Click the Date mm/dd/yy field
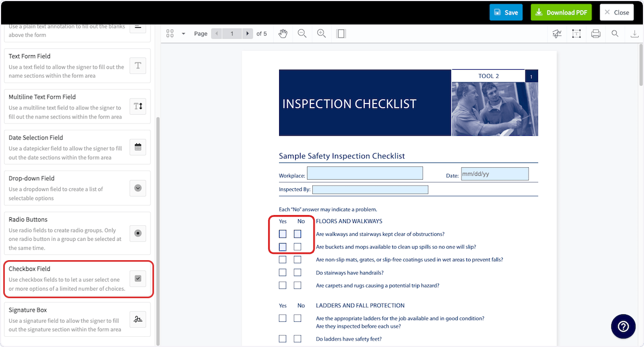Viewport: 644px width, 347px height. [x=495, y=174]
